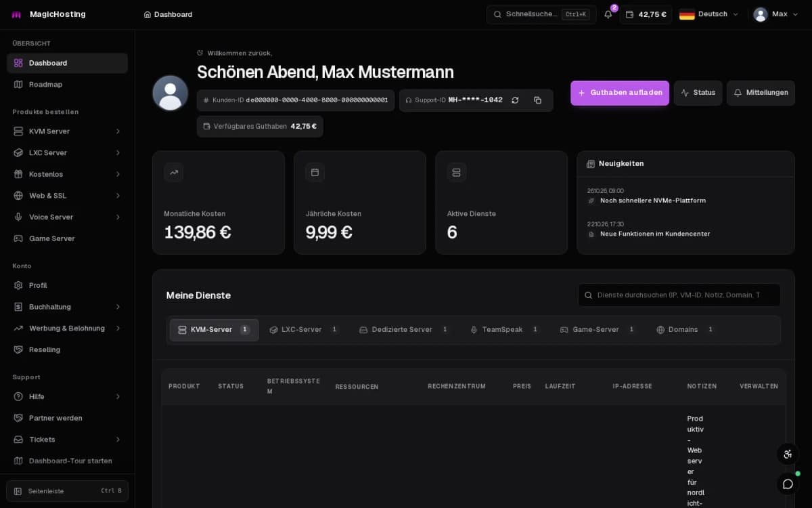Copy the Support-ID with copy icon
This screenshot has height=508, width=812.
(x=538, y=100)
